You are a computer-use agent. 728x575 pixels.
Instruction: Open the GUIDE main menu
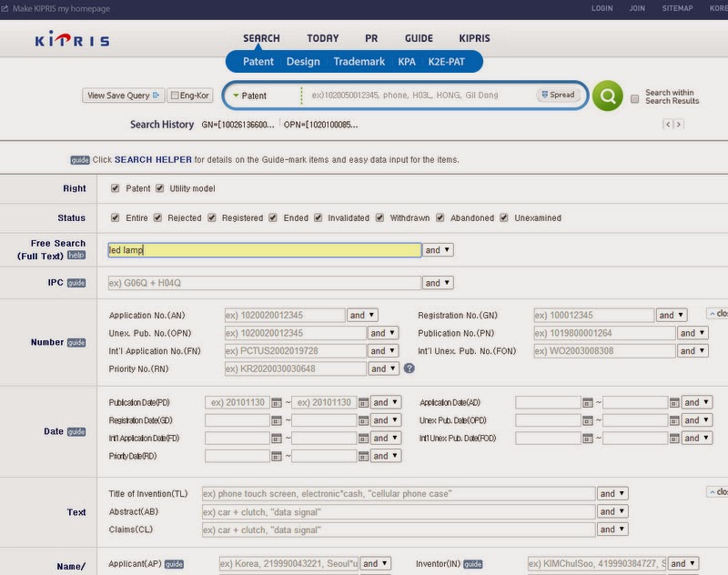pos(419,38)
